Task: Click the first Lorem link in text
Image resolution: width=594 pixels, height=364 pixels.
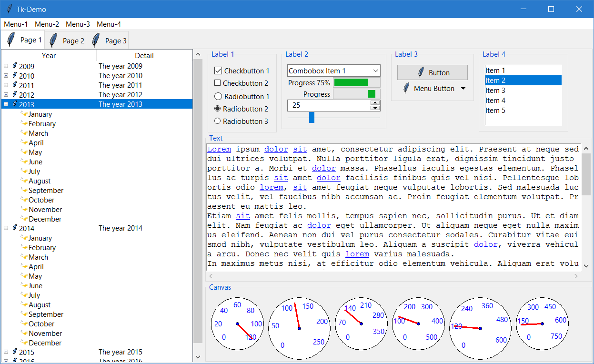Action: click(x=219, y=149)
